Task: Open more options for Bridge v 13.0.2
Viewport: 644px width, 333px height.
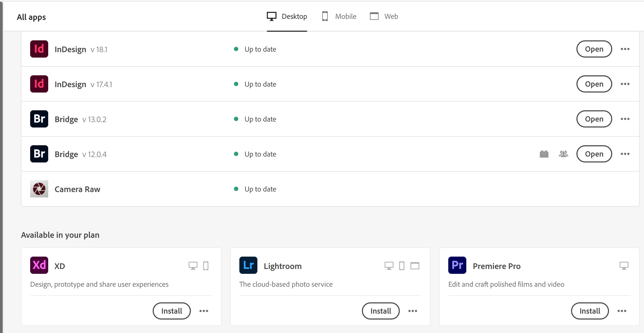Action: click(625, 119)
